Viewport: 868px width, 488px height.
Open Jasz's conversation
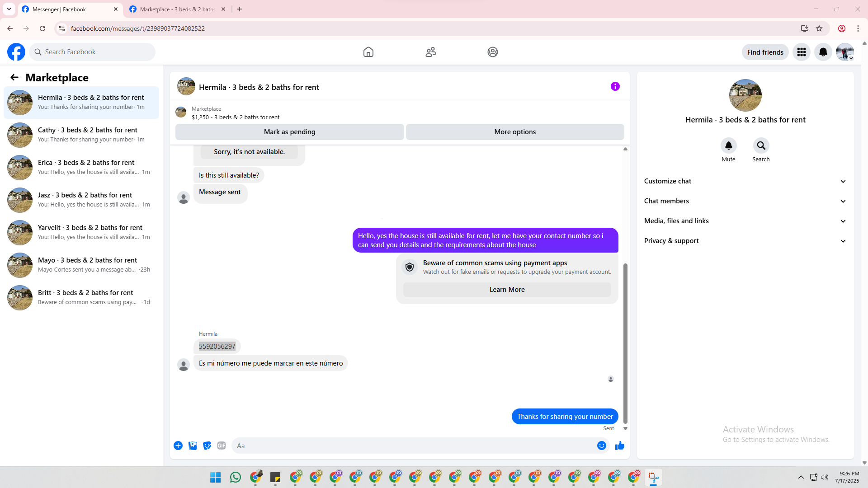(x=81, y=200)
